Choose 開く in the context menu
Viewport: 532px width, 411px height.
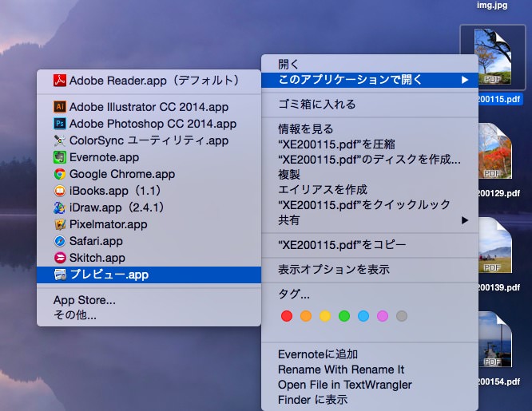pos(370,64)
